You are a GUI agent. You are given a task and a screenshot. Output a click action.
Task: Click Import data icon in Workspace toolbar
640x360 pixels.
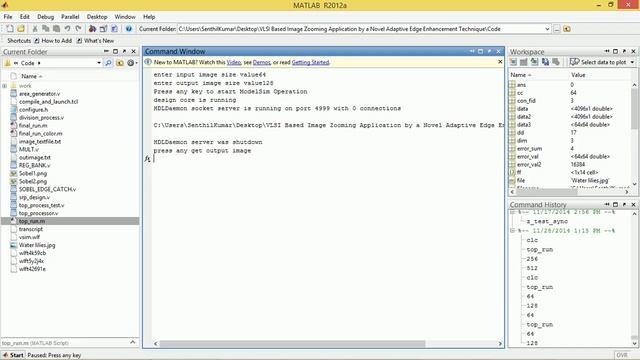point(534,62)
